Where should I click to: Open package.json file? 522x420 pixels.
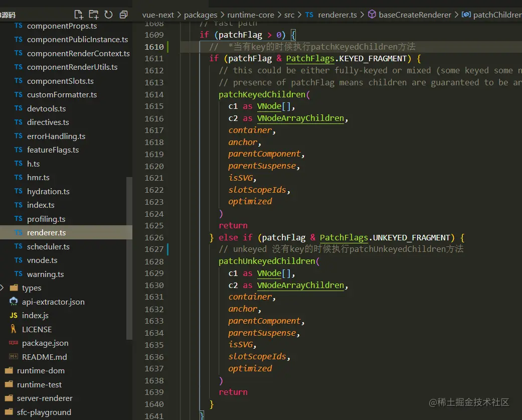coord(45,343)
